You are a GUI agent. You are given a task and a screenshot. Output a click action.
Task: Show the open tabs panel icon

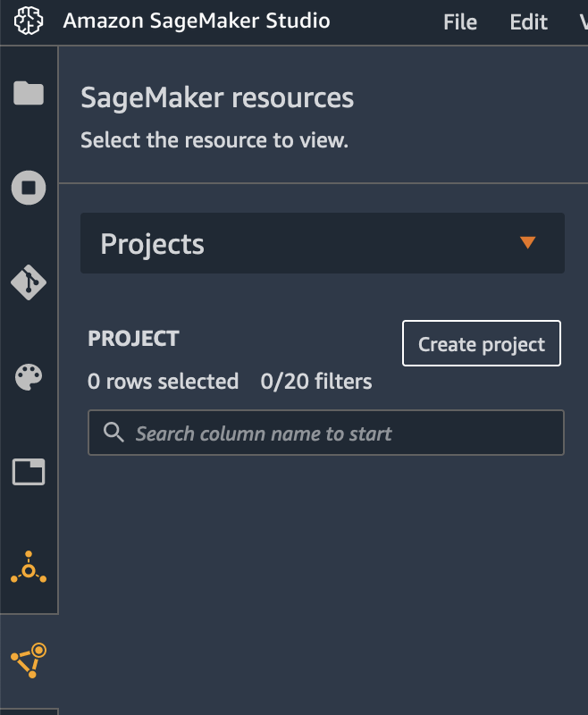29,472
